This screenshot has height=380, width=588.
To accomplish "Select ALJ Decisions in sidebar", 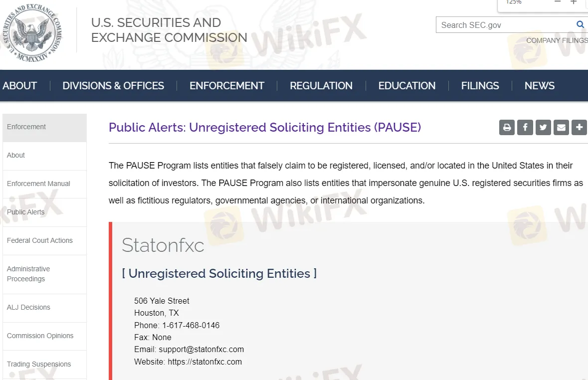I will (x=28, y=307).
